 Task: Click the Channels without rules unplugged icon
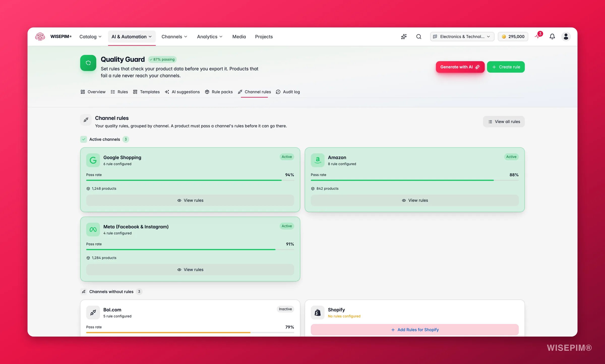[84, 292]
